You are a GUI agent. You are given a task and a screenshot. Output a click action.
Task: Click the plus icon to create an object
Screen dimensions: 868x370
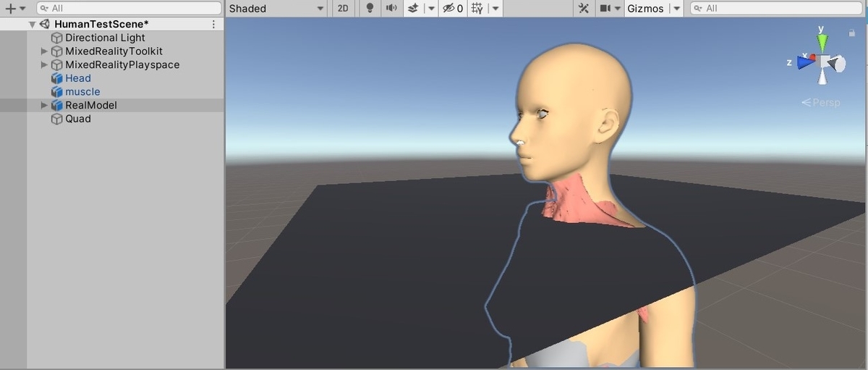click(10, 8)
